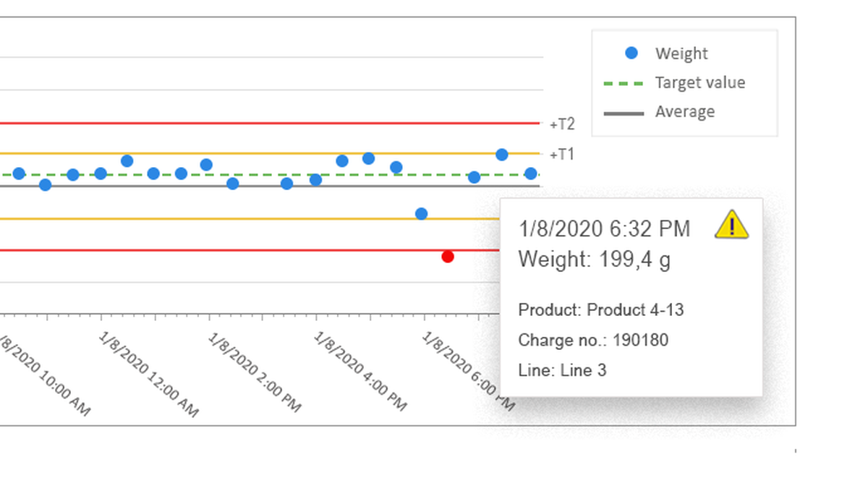Image resolution: width=868 pixels, height=488 pixels.
Task: Click the Product 4-13 entry in the tooltip
Action: (603, 309)
